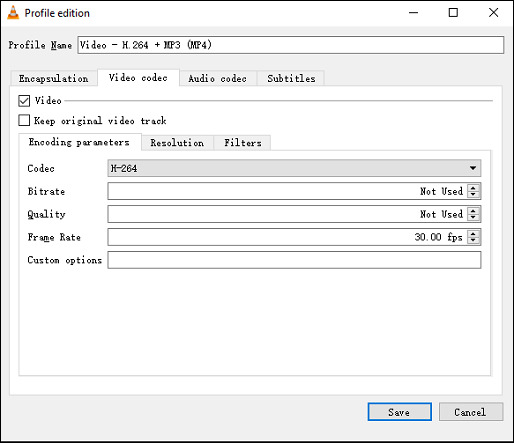The image size is (514, 443).
Task: Click the Profile Name text field
Action: [291, 45]
